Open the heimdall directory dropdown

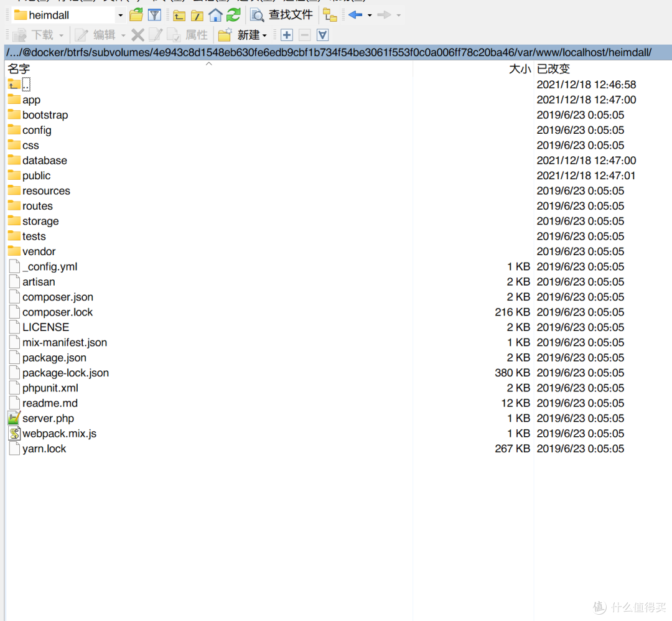point(120,15)
